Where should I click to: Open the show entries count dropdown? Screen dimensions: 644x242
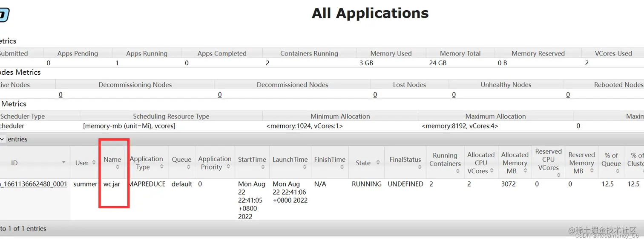[3, 139]
